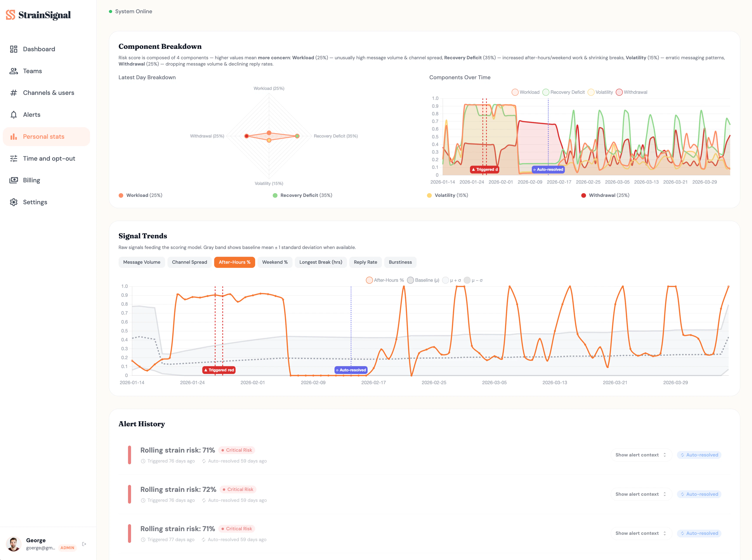Image resolution: width=752 pixels, height=560 pixels.
Task: Open the Alerts bell icon
Action: [13, 114]
